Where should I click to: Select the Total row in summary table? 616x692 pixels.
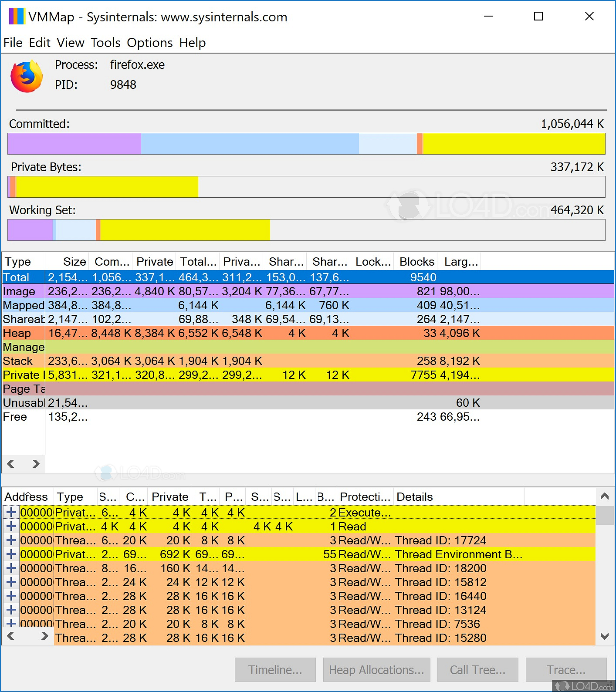click(x=308, y=277)
